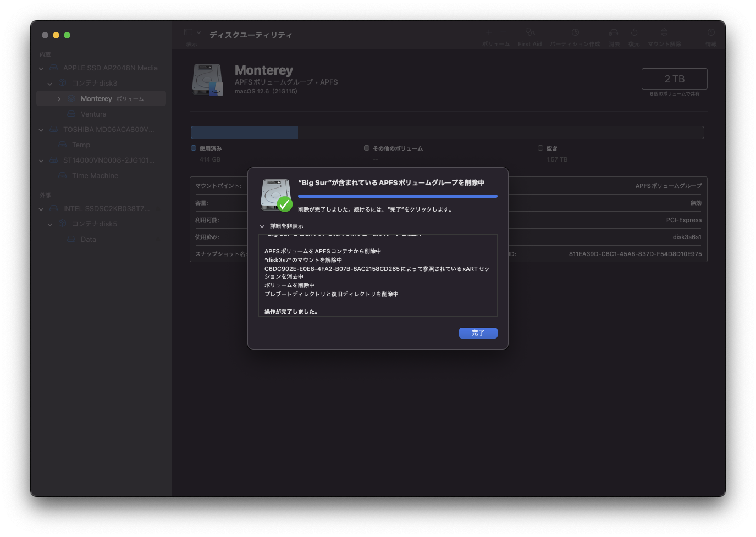756x537 pixels.
Task: Click the 復元 restore toolbar icon
Action: click(634, 32)
